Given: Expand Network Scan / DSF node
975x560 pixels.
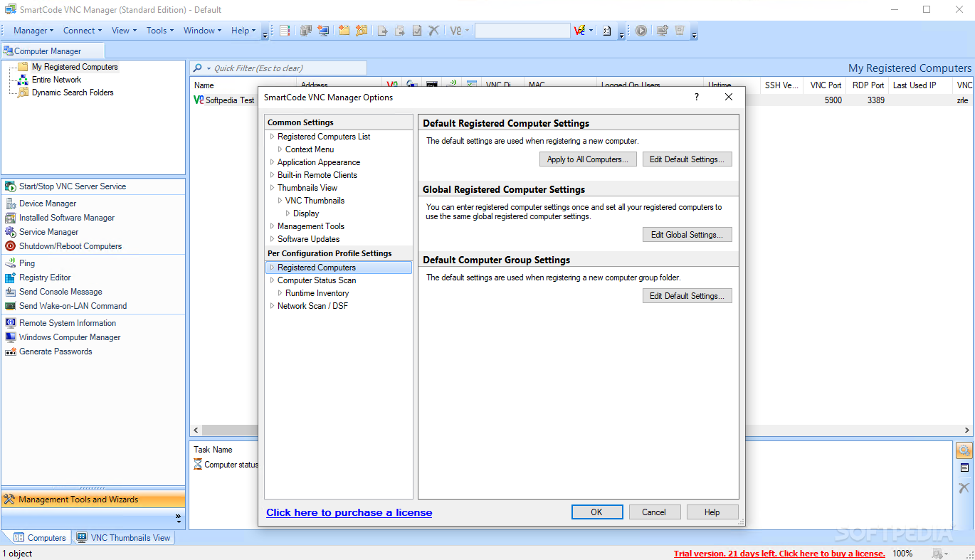Looking at the screenshot, I should click(x=272, y=306).
